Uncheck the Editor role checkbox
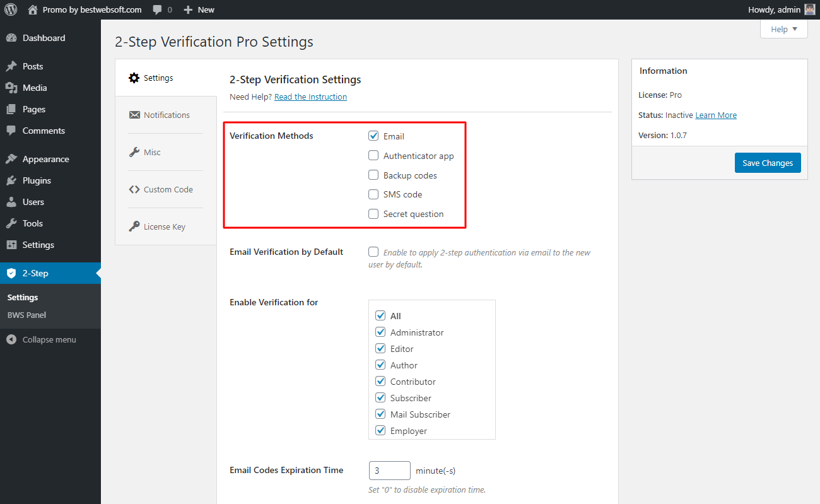 380,348
